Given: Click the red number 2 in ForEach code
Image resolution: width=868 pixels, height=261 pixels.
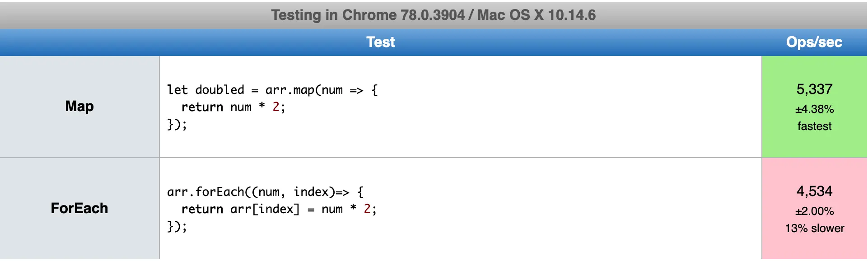Looking at the screenshot, I should (x=367, y=209).
